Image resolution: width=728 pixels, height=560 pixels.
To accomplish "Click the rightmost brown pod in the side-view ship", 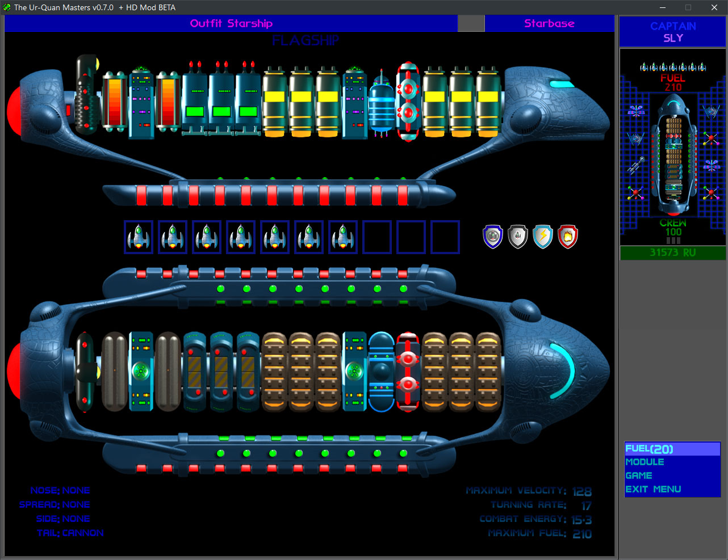I will pyautogui.click(x=488, y=372).
